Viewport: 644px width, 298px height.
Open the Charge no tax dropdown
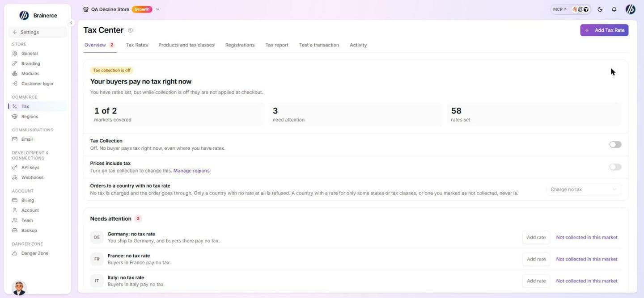[x=584, y=189]
